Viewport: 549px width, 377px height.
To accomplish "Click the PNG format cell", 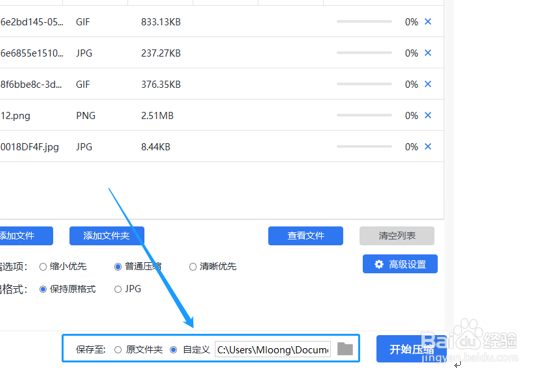I will click(x=85, y=116).
